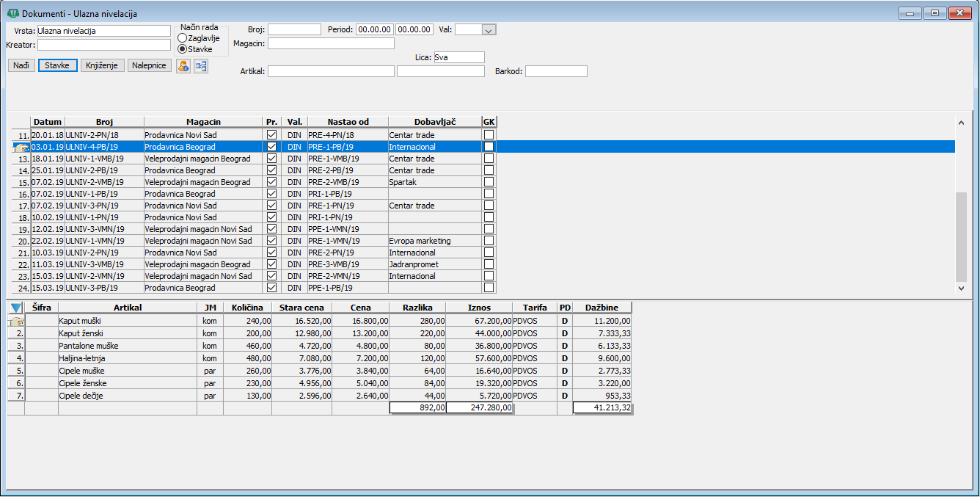
Task: Select the Stavke radio button
Action: point(182,49)
